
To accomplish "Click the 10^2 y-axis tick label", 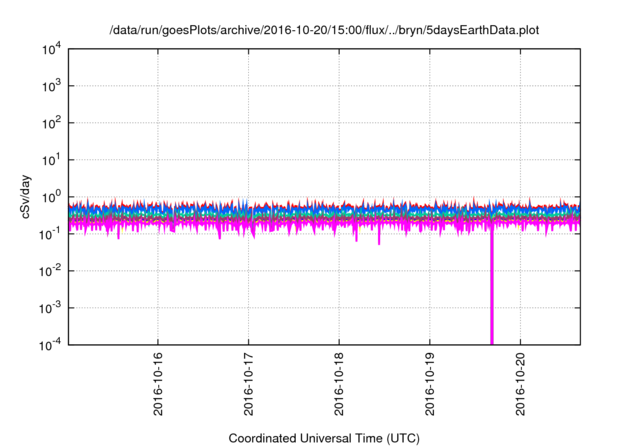I will pyautogui.click(x=51, y=123).
